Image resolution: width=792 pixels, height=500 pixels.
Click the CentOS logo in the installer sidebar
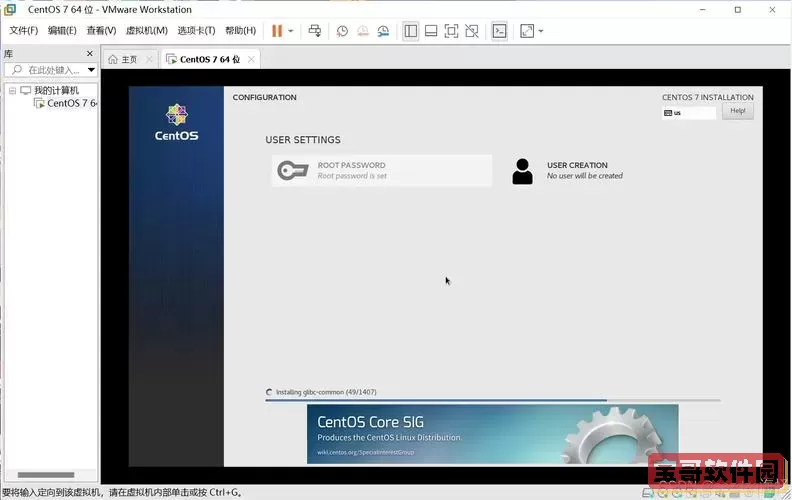pyautogui.click(x=176, y=123)
